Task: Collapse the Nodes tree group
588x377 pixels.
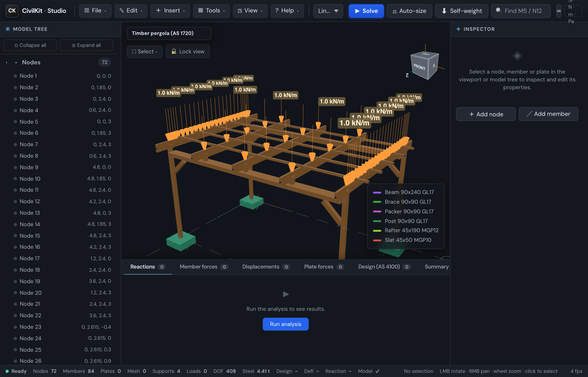Action: coord(7,63)
